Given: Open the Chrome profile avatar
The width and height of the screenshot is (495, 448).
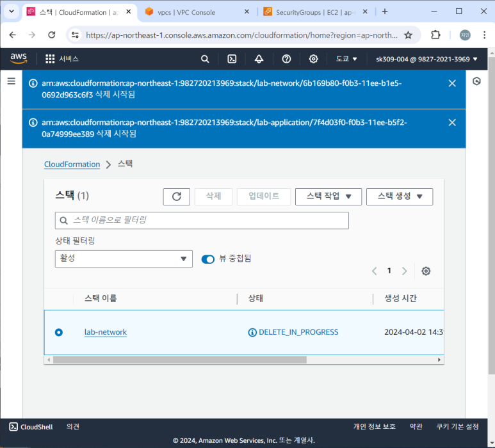Looking at the screenshot, I should 465,35.
